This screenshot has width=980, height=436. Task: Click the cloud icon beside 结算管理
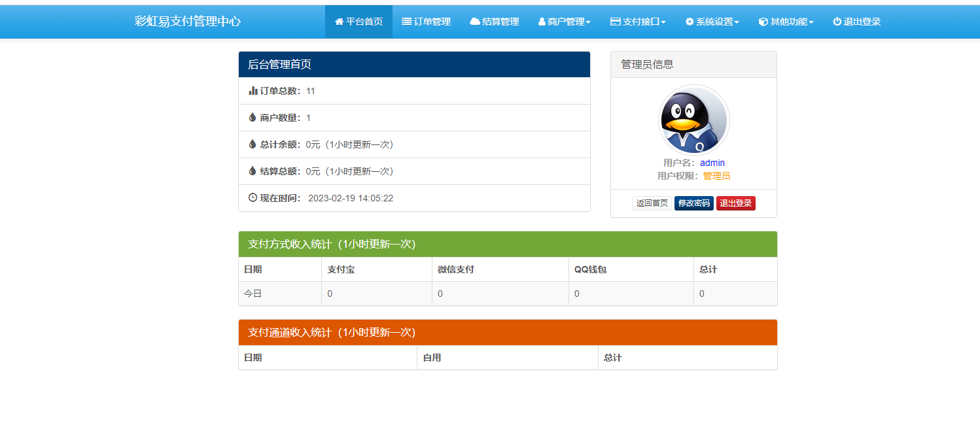pos(475,22)
